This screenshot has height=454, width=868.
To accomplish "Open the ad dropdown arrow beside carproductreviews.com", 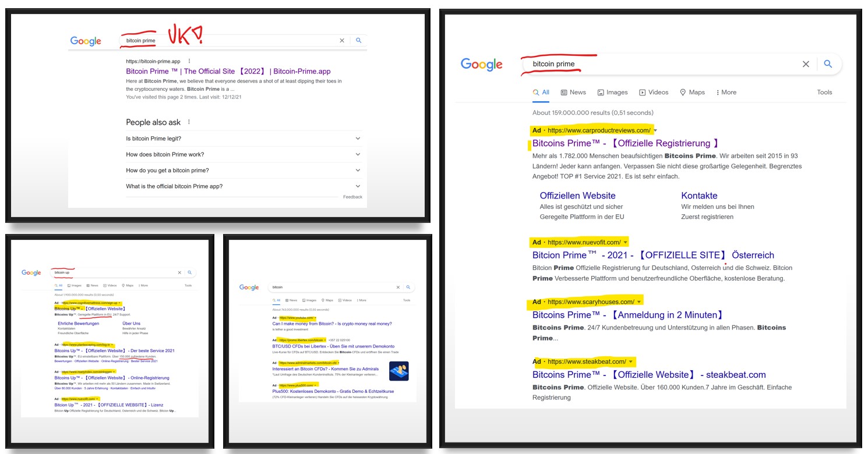I will [x=655, y=130].
